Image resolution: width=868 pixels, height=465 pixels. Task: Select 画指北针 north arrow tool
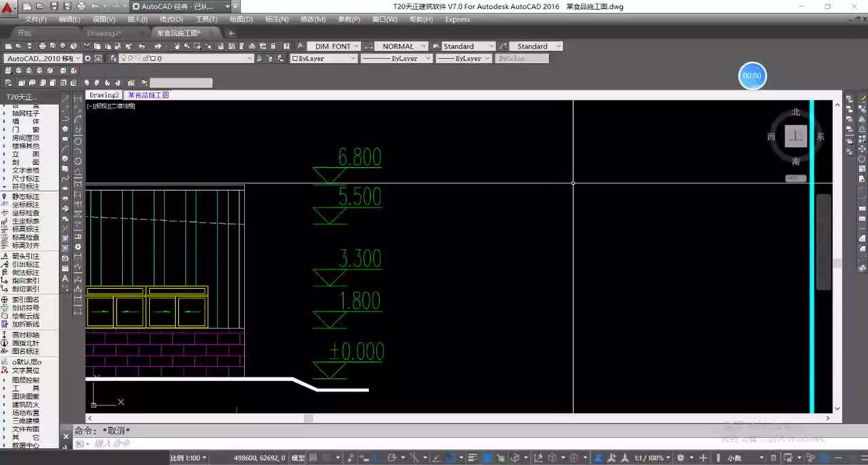[25, 343]
